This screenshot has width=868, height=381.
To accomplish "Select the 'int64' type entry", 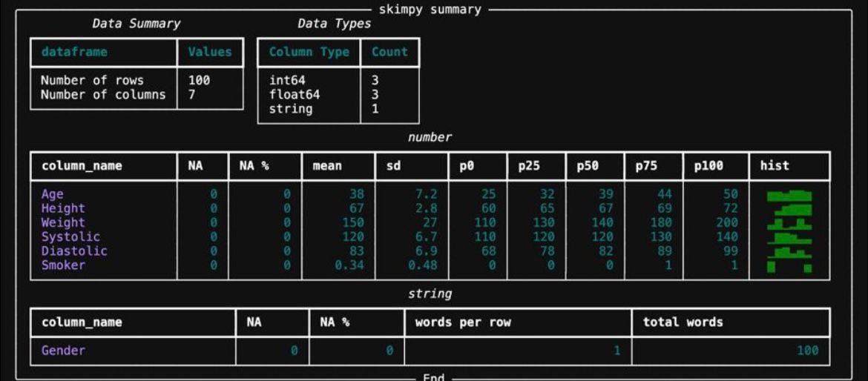I will pos(287,80).
